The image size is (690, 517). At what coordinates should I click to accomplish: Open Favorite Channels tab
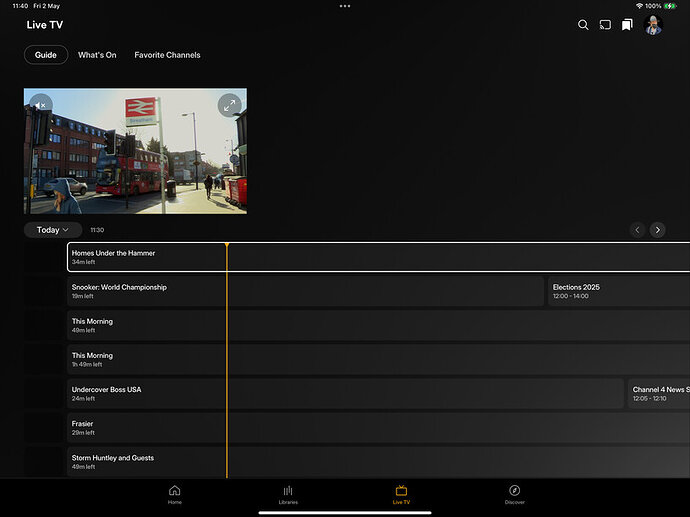[167, 55]
